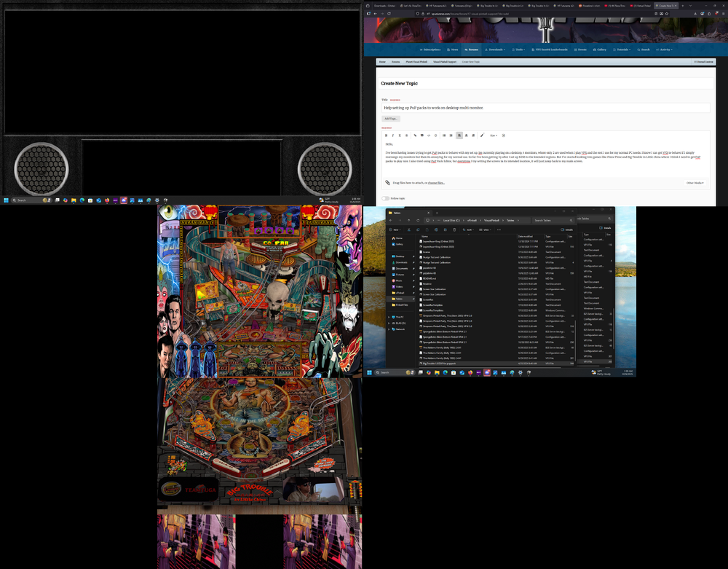
Task: Click the Planet Visual Pinball breadcrumb
Action: click(x=416, y=62)
